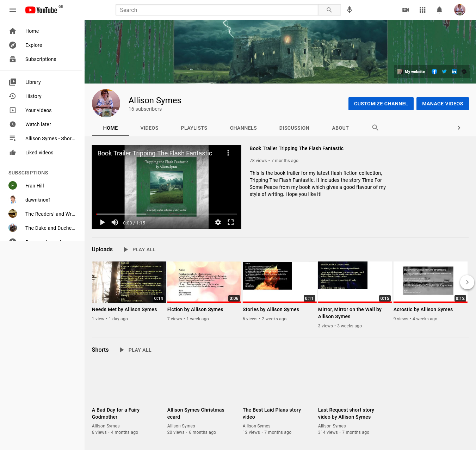
Task: Open the Twitter icon on the banner
Action: pyautogui.click(x=444, y=72)
